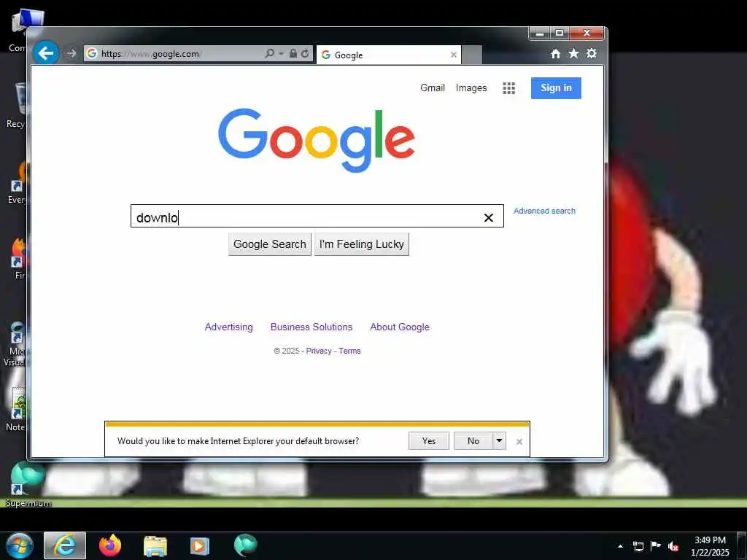This screenshot has height=560, width=747.
Task: Click the Google logo
Action: coord(317,140)
